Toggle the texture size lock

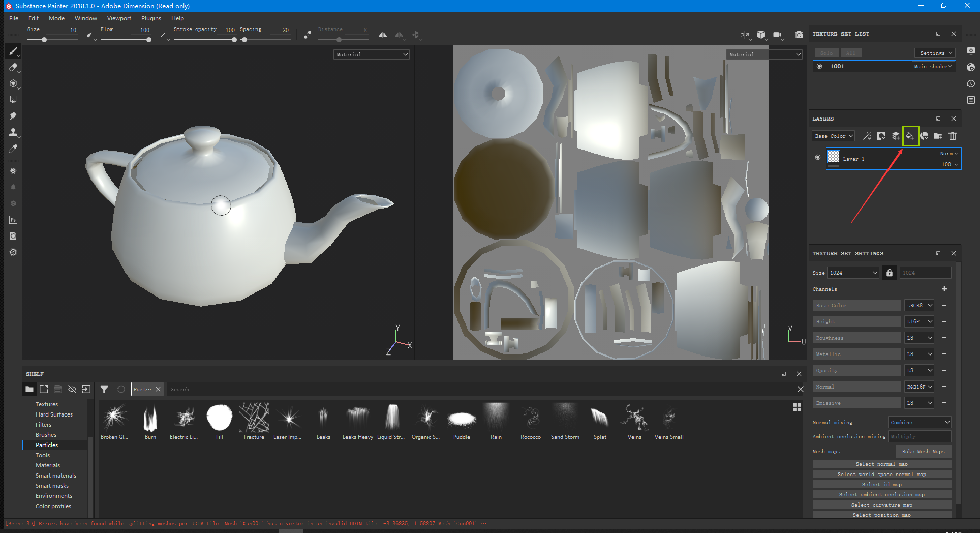pyautogui.click(x=890, y=273)
